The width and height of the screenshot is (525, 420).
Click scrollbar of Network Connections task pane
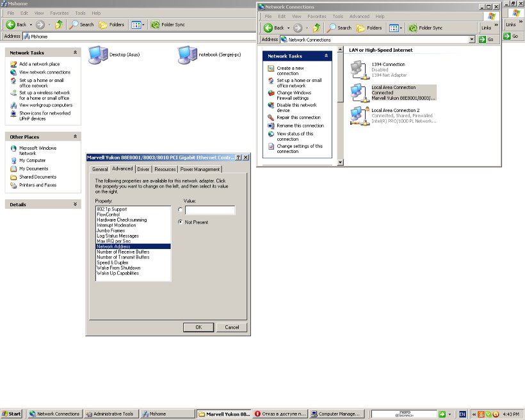(341, 77)
